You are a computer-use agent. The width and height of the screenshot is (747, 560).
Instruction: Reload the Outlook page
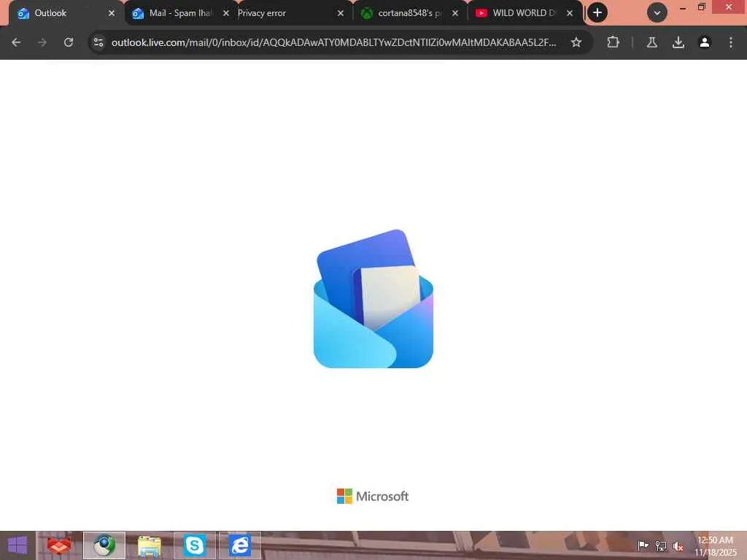click(69, 42)
